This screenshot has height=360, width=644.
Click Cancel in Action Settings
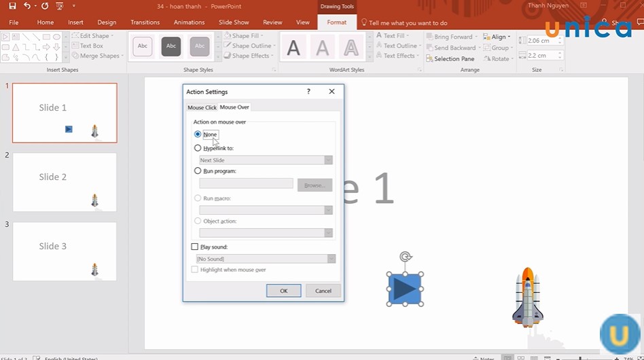(x=323, y=291)
